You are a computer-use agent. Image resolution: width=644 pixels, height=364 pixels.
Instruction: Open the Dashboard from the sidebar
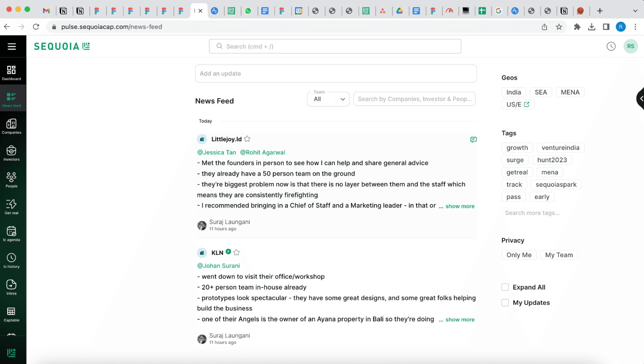pyautogui.click(x=11, y=73)
